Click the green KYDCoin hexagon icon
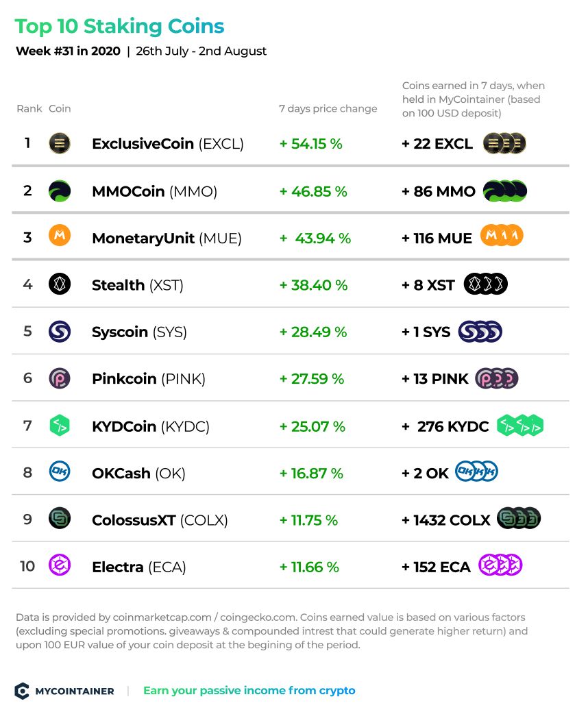Image resolution: width=588 pixels, height=723 pixels. tap(60, 426)
